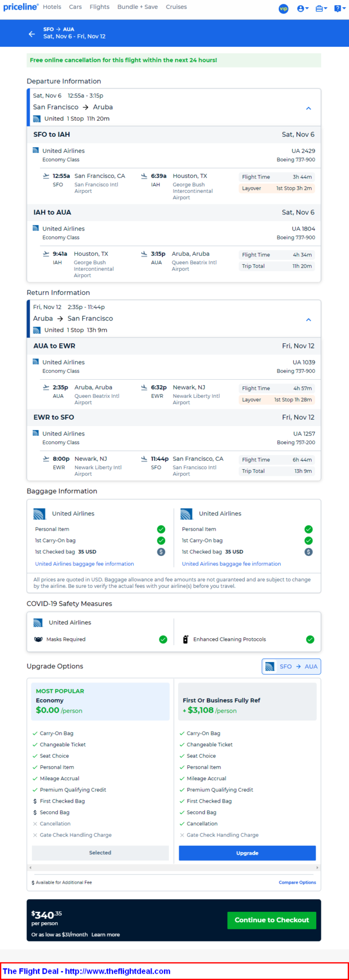Select the SFO to AUA upgrade tab
349x980 pixels.
click(291, 666)
